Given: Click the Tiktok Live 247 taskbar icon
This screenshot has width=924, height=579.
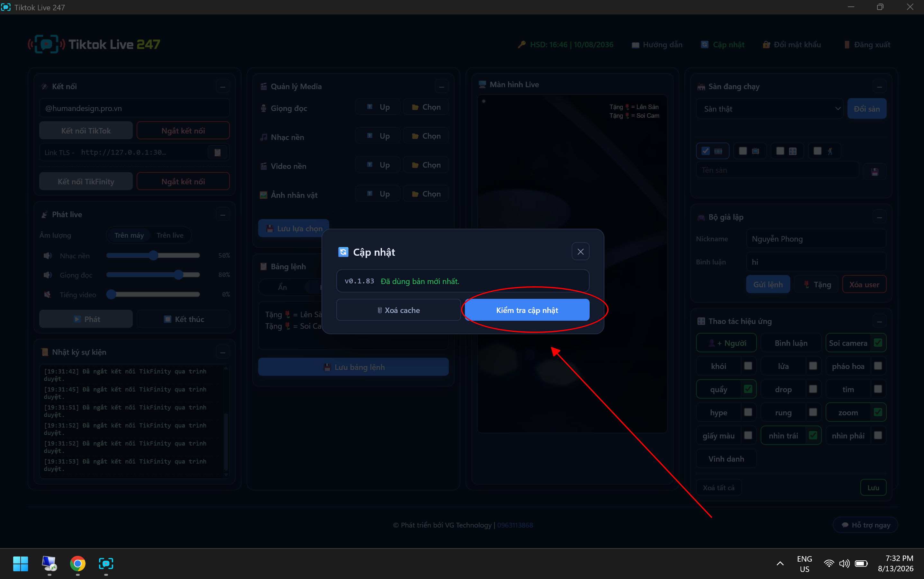Looking at the screenshot, I should tap(106, 564).
